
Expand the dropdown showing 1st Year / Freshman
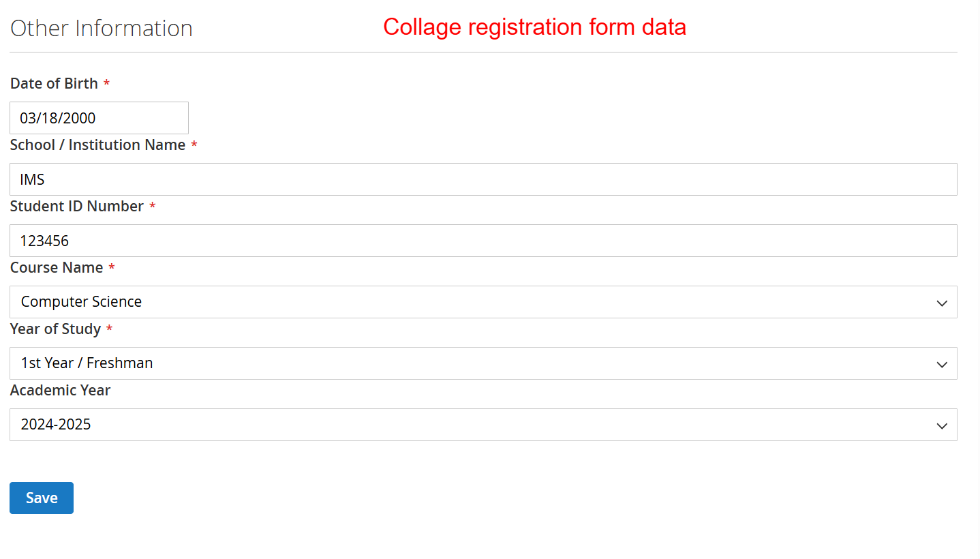pos(477,363)
